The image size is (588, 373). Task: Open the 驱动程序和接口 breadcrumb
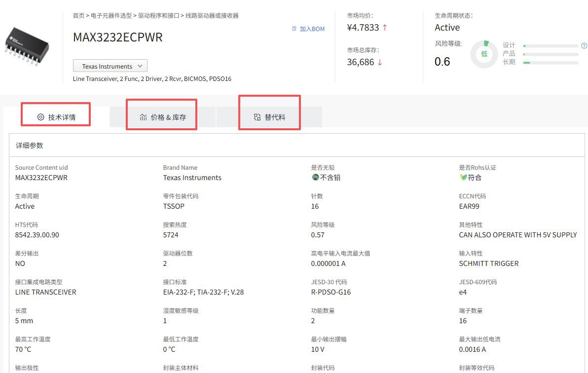pyautogui.click(x=159, y=15)
